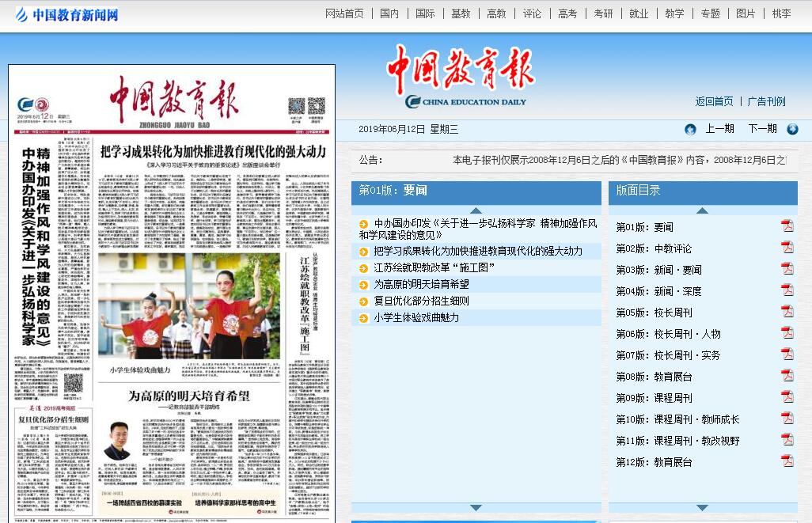The width and height of the screenshot is (812, 523).
Task: Select 第06版：校长周刊·人物 in directory
Action: point(668,334)
